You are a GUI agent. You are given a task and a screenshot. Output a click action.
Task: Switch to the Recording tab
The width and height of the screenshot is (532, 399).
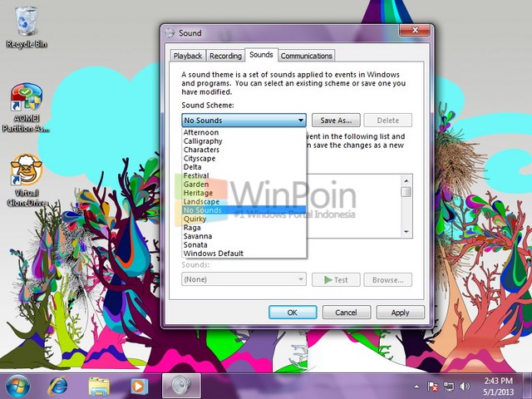click(225, 56)
